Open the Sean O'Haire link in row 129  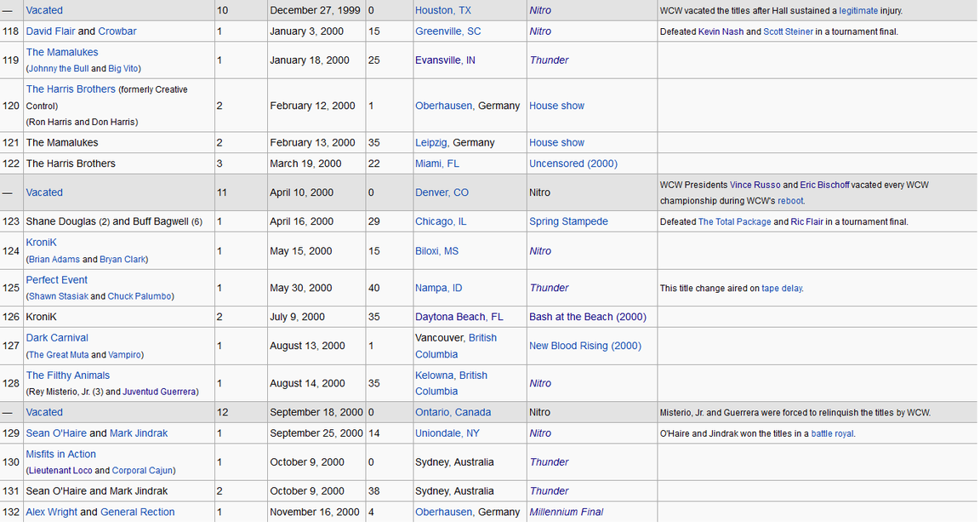[56, 433]
